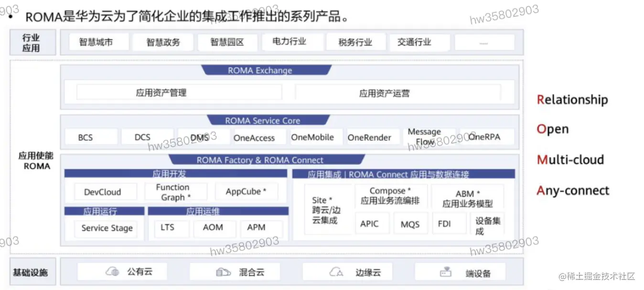Image resolution: width=644 pixels, height=290 pixels.
Task: Select the OneAccess service box
Action: pyautogui.click(x=260, y=137)
